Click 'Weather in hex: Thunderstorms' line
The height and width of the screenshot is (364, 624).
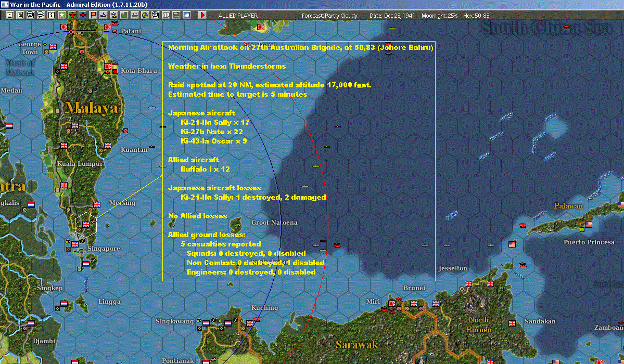coord(227,66)
